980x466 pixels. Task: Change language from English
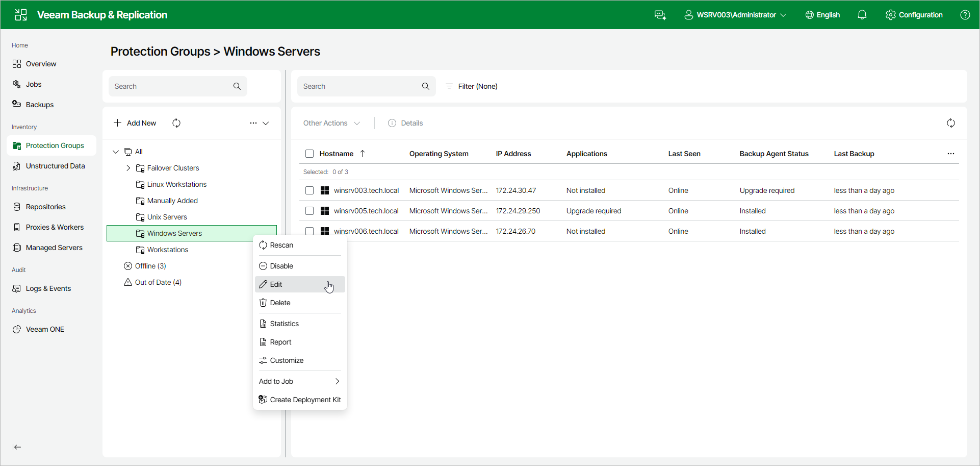822,15
